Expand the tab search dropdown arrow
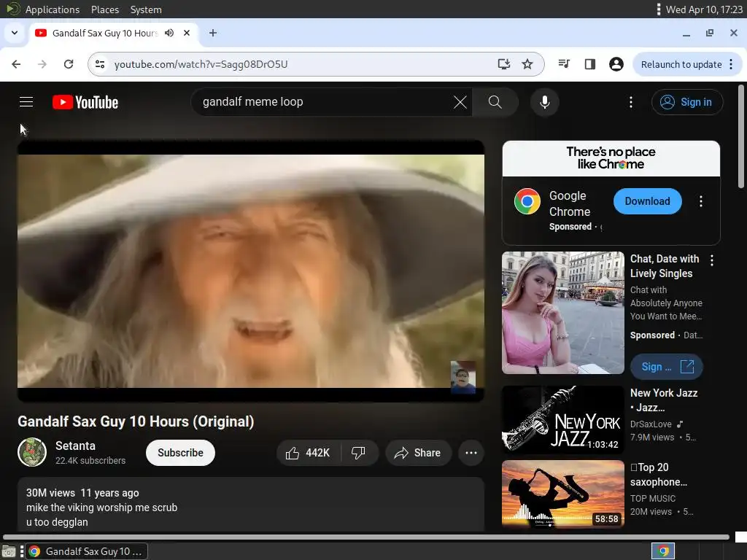 pyautogui.click(x=15, y=33)
